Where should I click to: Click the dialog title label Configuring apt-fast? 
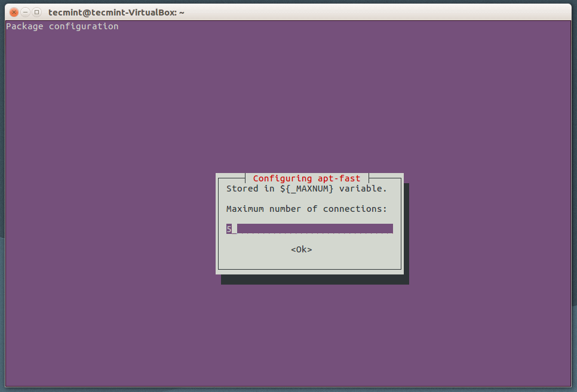[306, 178]
